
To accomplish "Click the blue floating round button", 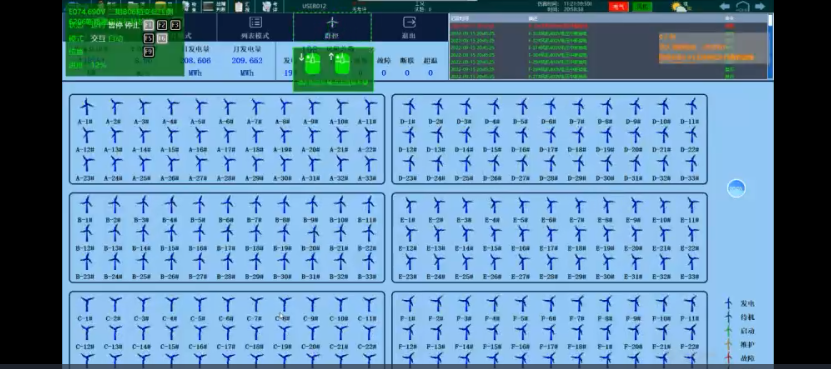I will (x=736, y=188).
